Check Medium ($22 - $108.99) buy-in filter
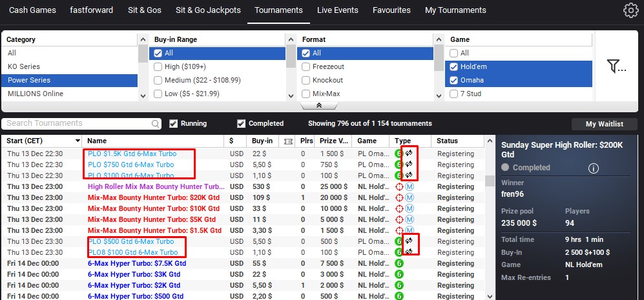This screenshot has height=300, width=644. click(x=158, y=80)
